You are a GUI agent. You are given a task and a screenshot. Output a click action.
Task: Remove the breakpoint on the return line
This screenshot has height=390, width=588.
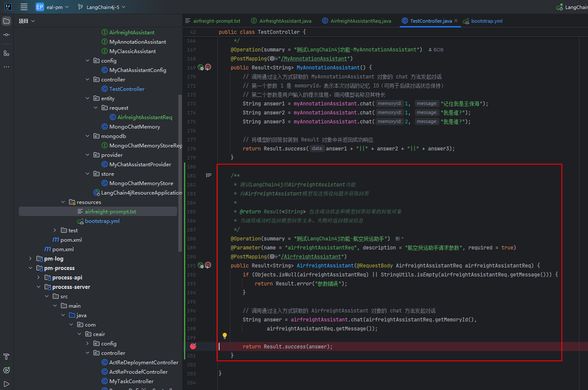(193, 346)
